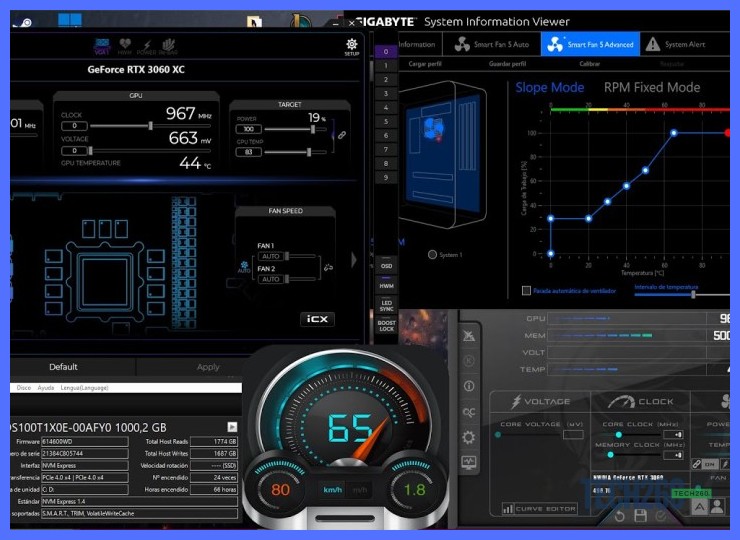
Task: Toggle the OSD button
Action: pyautogui.click(x=386, y=265)
